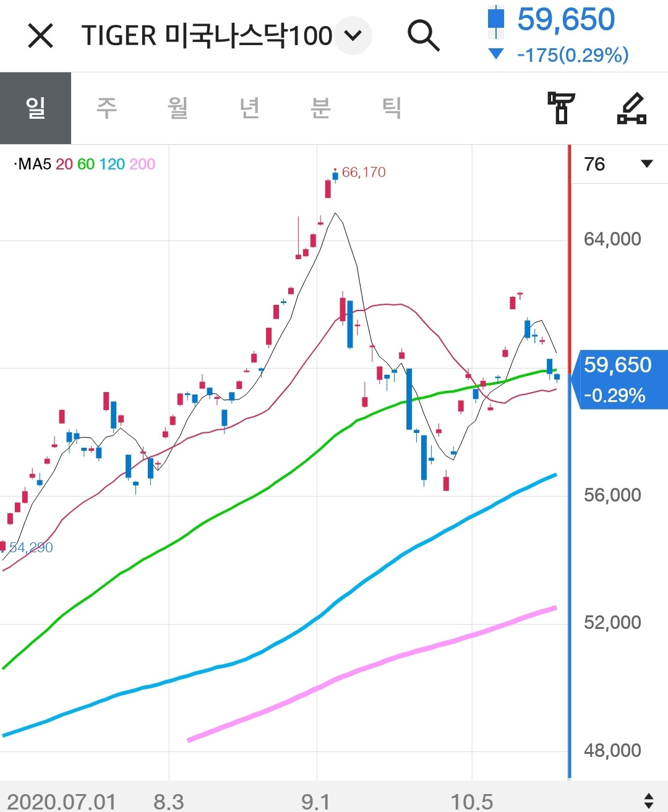Switch to the 분 (minute) chart tab

[x=320, y=108]
